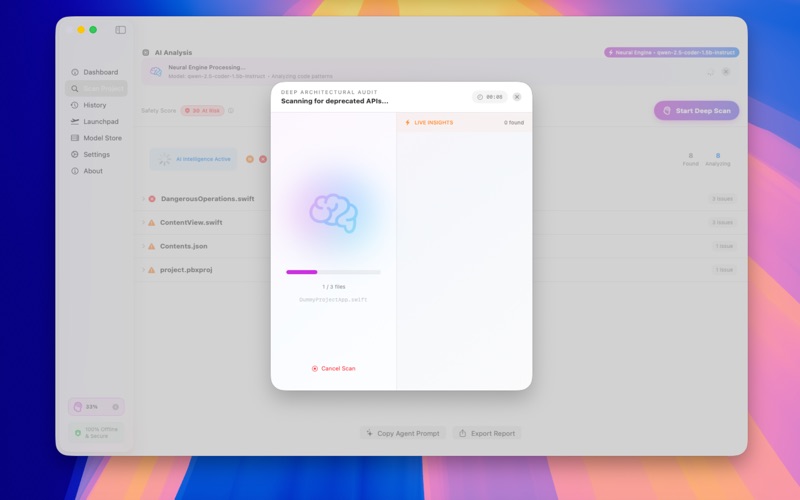Select Contents.json file name
800x500 pixels.
coord(184,246)
